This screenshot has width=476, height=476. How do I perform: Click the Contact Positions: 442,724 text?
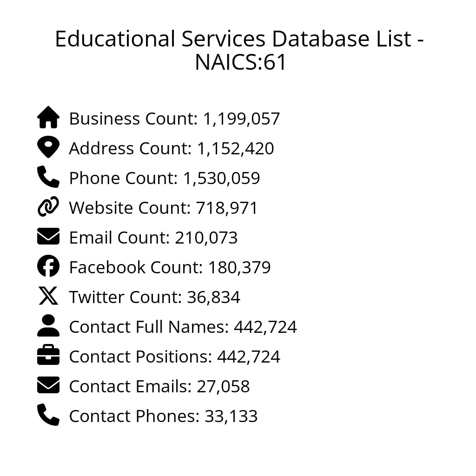(174, 357)
